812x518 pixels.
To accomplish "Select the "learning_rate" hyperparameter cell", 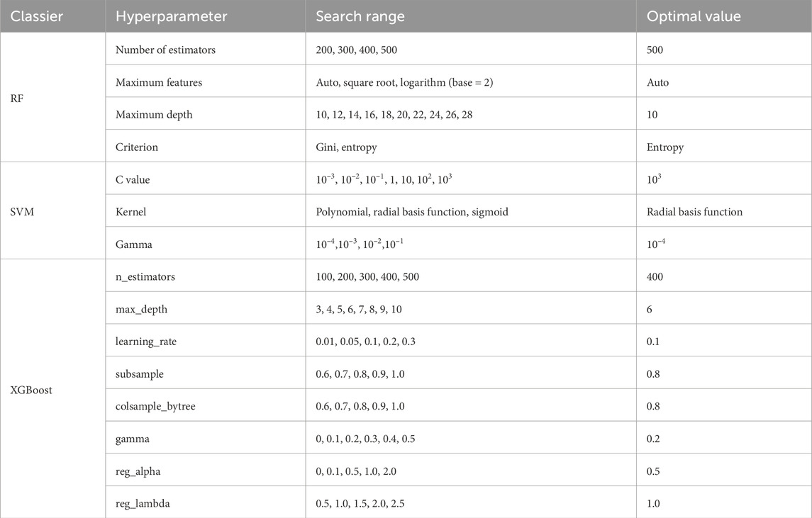I will point(146,342).
